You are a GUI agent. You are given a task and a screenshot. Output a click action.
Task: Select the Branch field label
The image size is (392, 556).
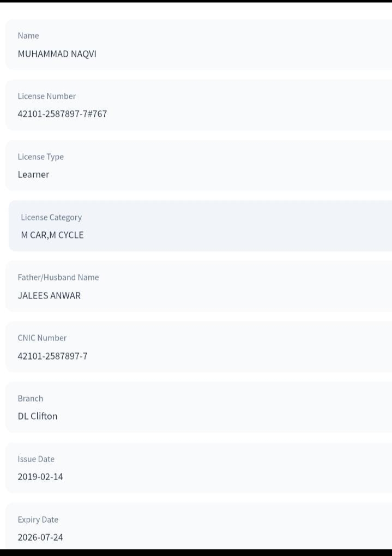31,398
